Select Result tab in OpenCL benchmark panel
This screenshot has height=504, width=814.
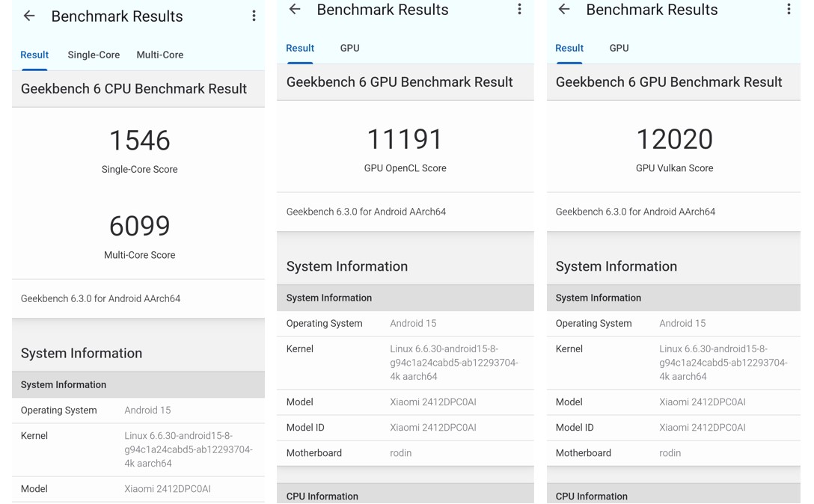300,49
